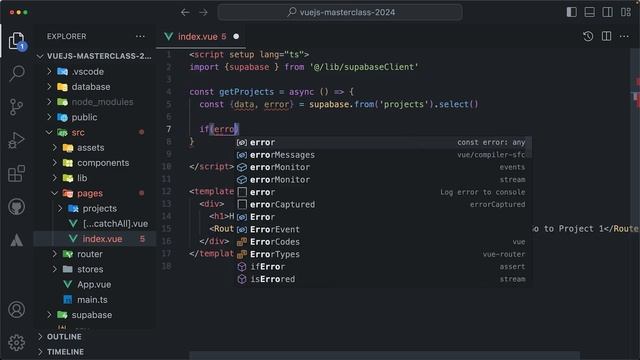Viewport: 640px width, 360px height.
Task: Open the file timeline history icon
Action: pos(588,36)
